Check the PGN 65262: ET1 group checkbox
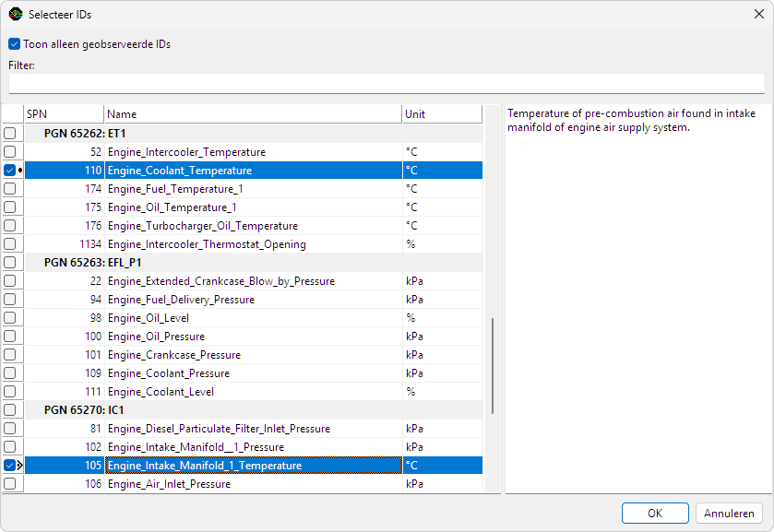 tap(10, 134)
